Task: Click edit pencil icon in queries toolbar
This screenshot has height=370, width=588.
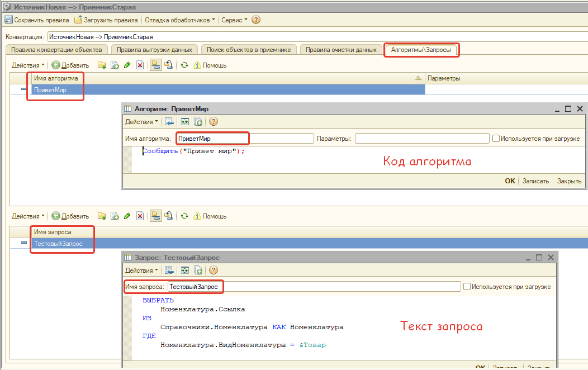Action: (x=127, y=216)
